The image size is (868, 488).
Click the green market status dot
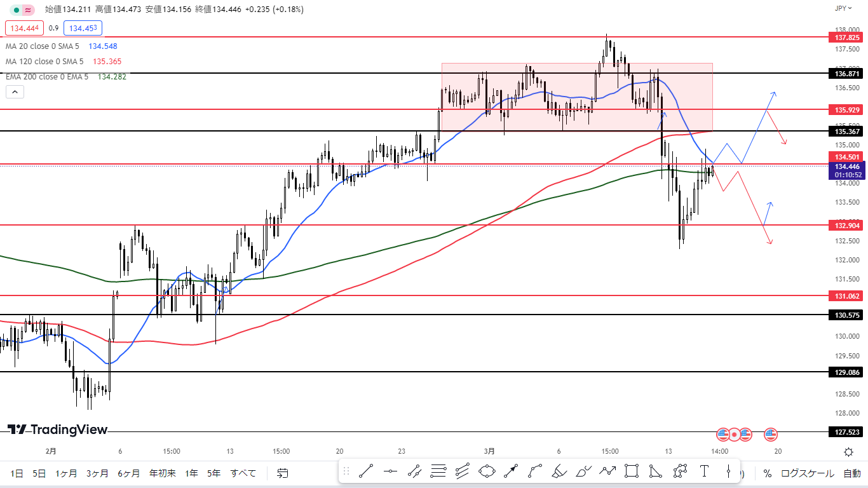coord(15,10)
